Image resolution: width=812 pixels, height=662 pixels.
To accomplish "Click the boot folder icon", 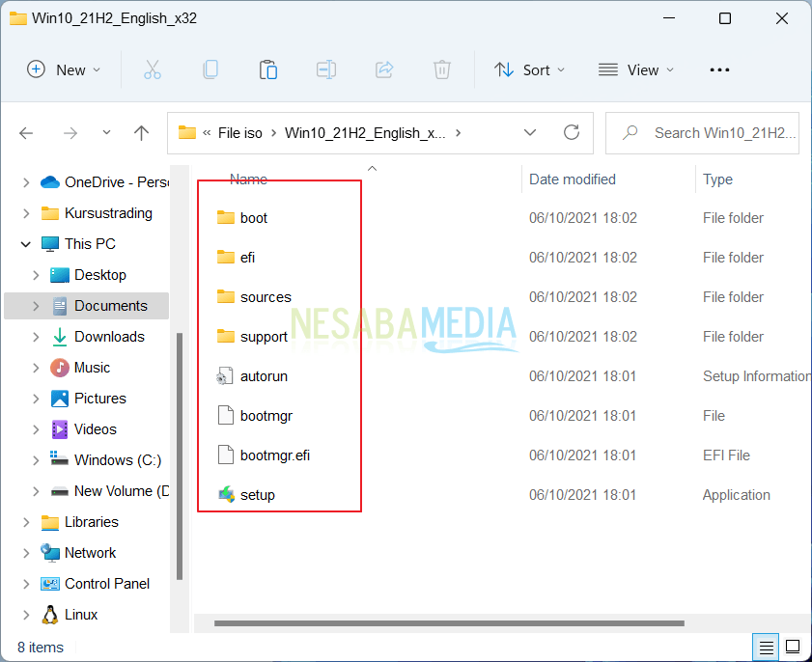I will tap(226, 217).
